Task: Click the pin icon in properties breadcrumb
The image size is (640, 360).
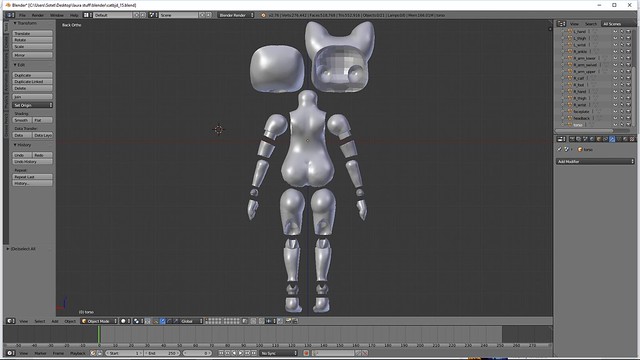Action: [560, 150]
